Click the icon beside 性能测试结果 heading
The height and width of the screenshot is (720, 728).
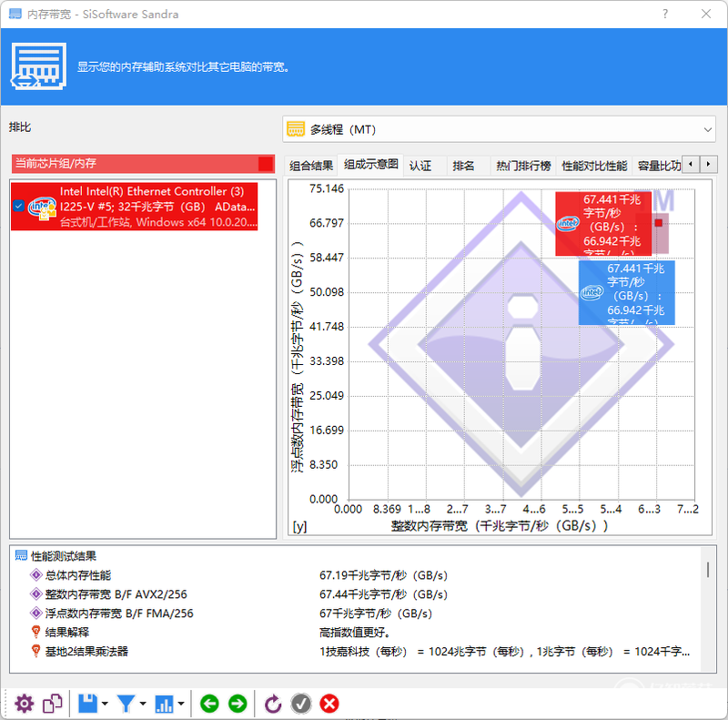coord(21,555)
